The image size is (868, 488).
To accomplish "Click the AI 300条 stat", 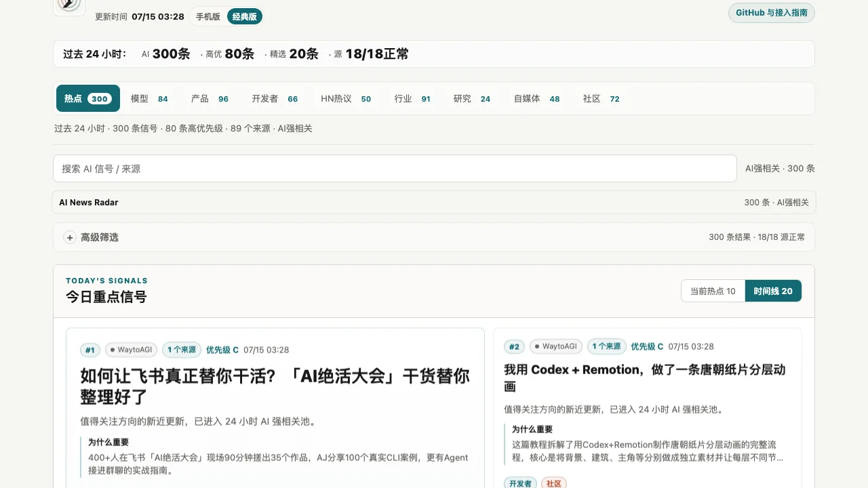I will 166,54.
